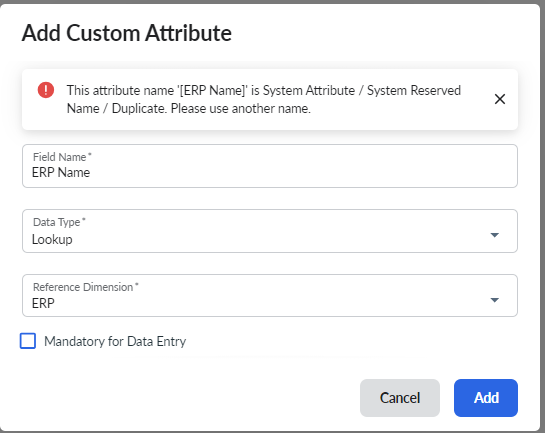Click the 'ERP Name' text in field

(x=61, y=172)
